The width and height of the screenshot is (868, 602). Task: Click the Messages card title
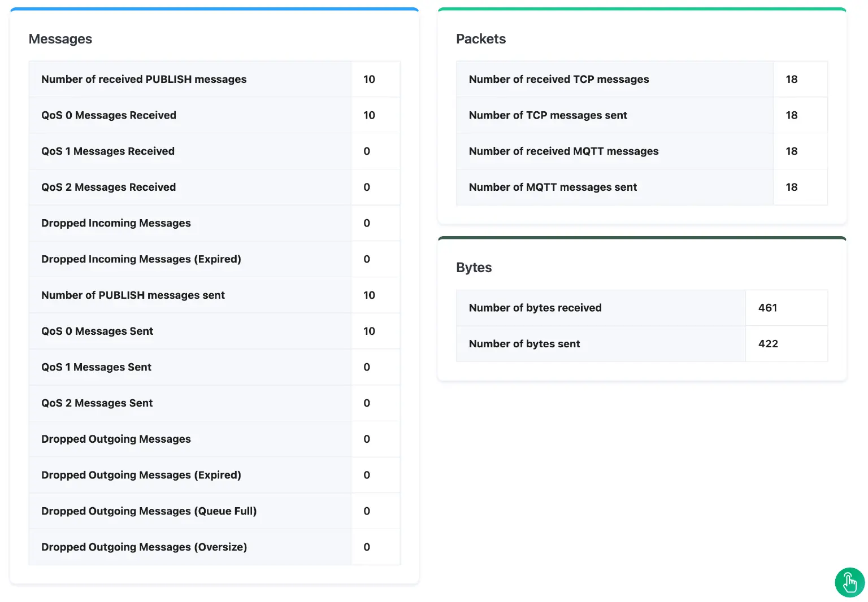coord(60,39)
